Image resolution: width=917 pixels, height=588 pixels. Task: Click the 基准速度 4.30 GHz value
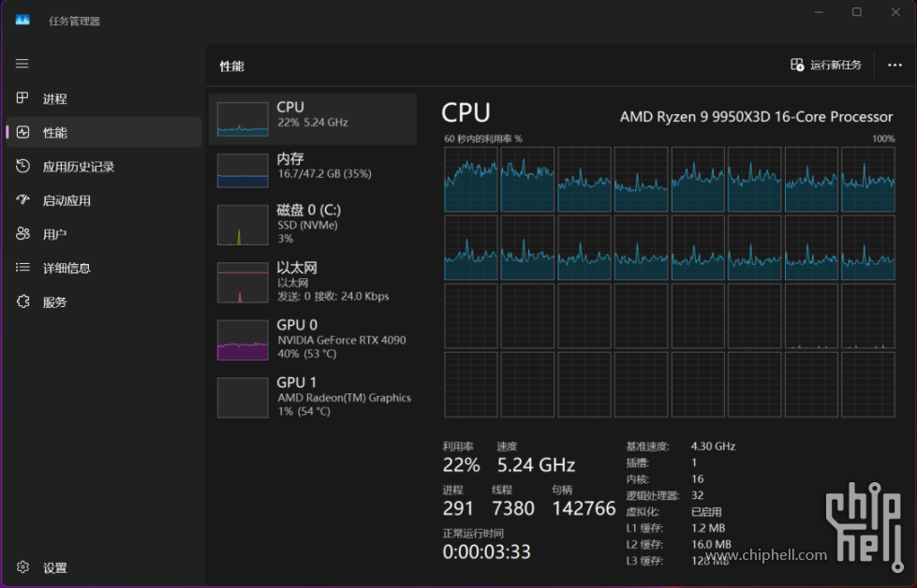click(x=713, y=447)
